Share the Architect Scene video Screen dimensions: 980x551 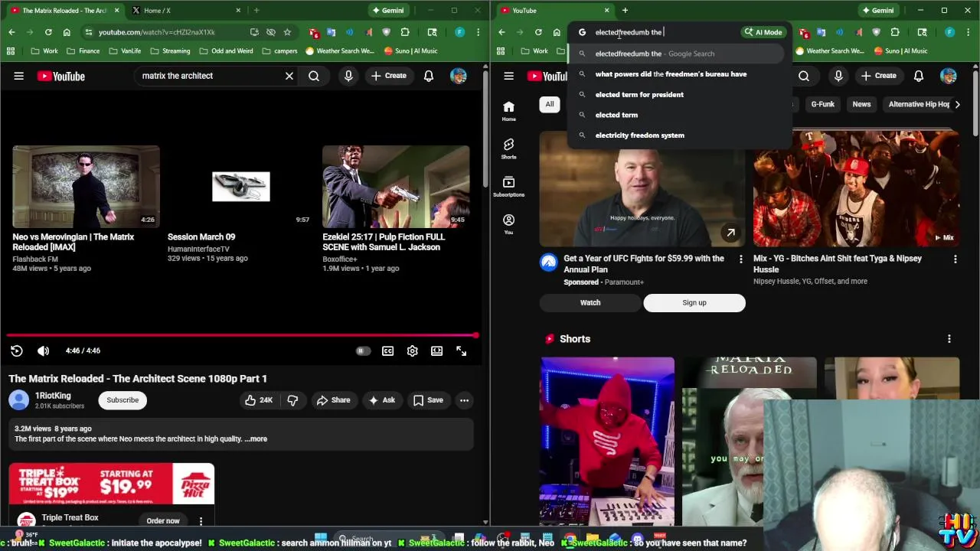333,400
